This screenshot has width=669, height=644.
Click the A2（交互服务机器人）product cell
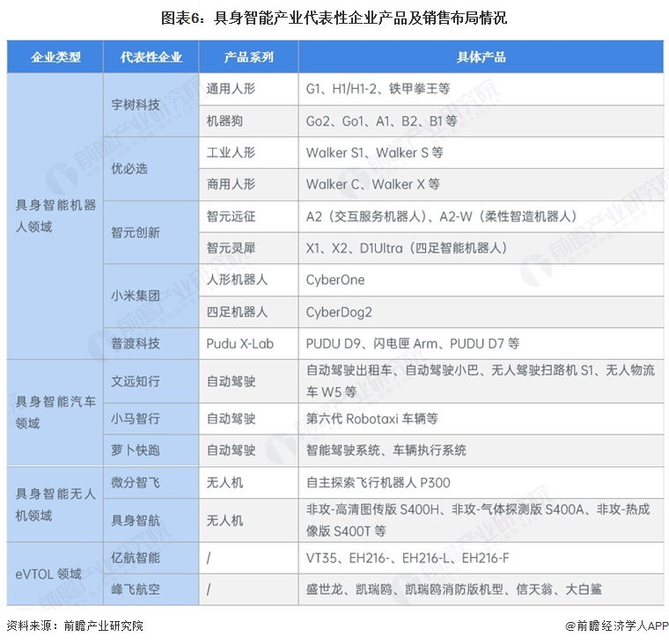481,216
